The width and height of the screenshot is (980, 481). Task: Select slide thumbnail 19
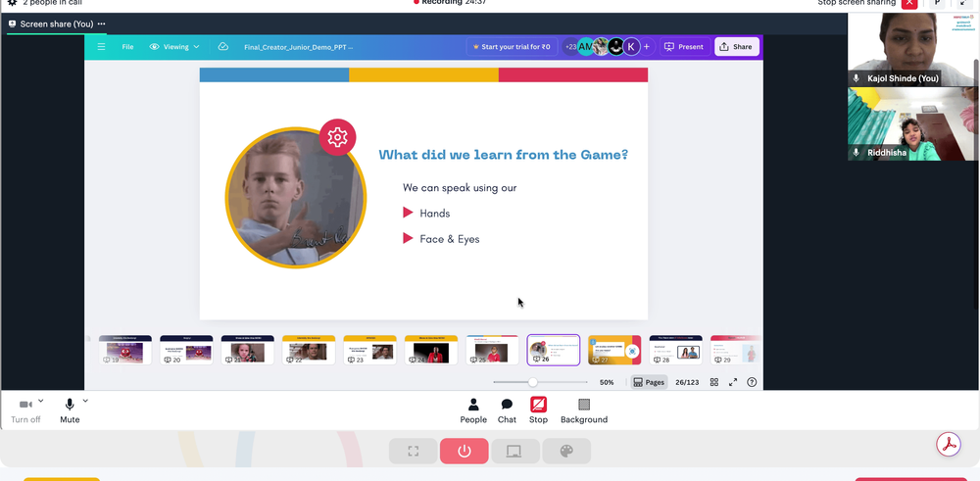point(125,350)
